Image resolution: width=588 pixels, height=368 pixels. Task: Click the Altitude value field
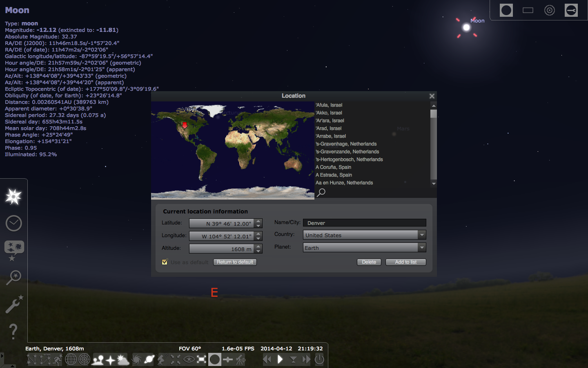click(222, 249)
